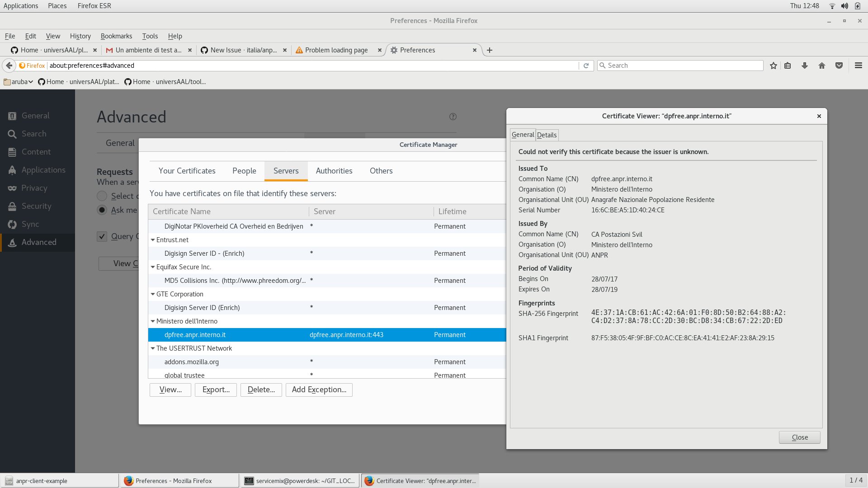Open the hamburger menu icon
868x488 pixels.
tap(859, 66)
